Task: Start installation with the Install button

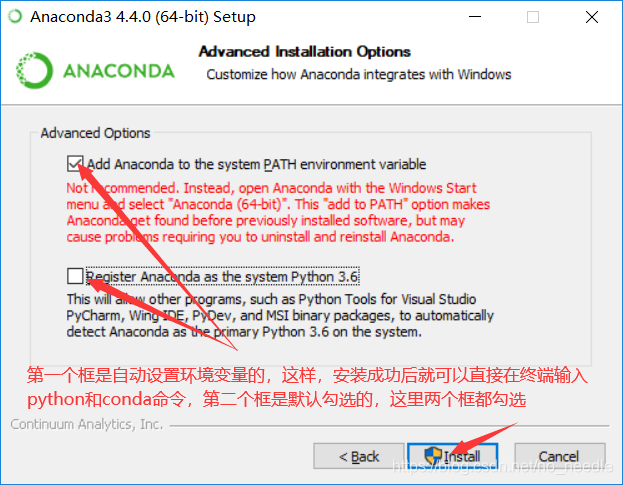Action: coord(453,456)
